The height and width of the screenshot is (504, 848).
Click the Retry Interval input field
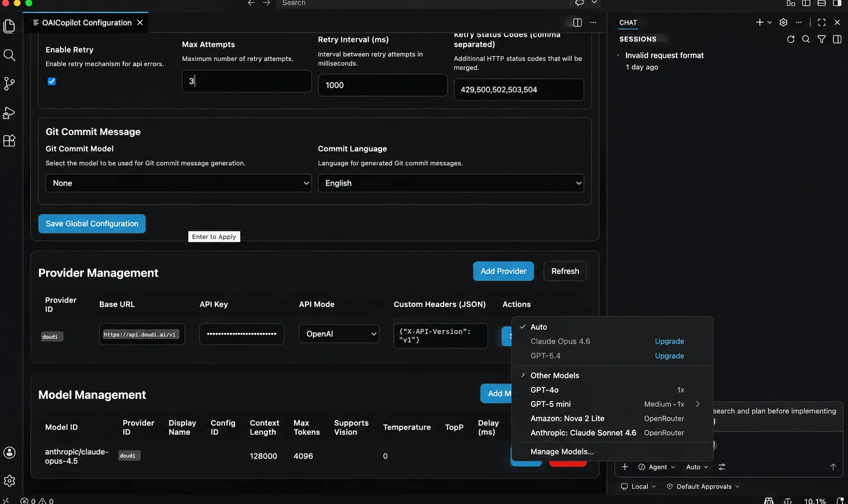point(383,85)
